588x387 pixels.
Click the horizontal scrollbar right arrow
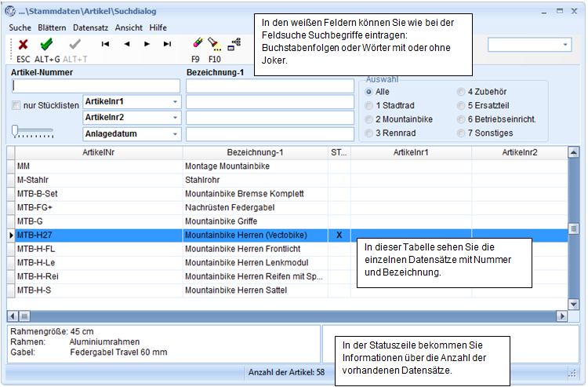point(562,316)
